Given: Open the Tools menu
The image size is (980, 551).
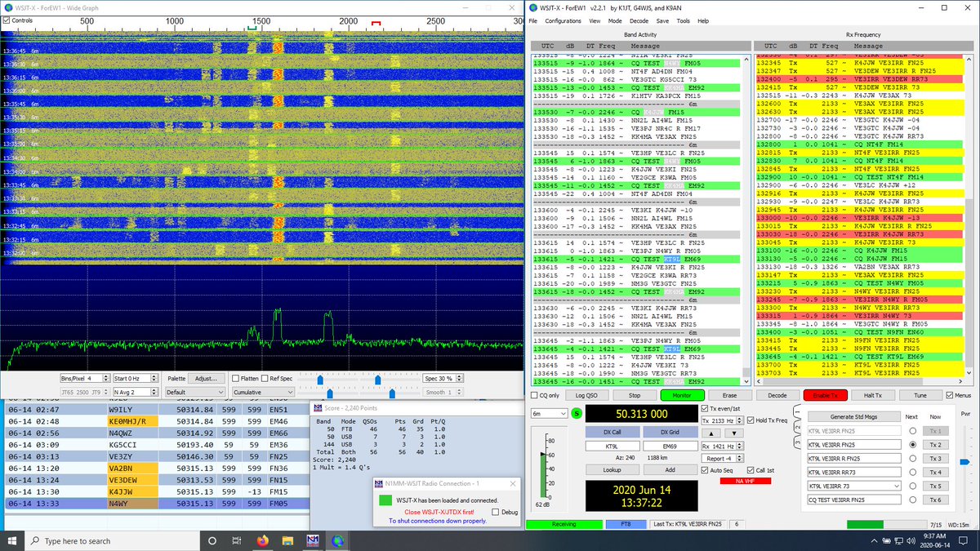Looking at the screenshot, I should (x=683, y=20).
